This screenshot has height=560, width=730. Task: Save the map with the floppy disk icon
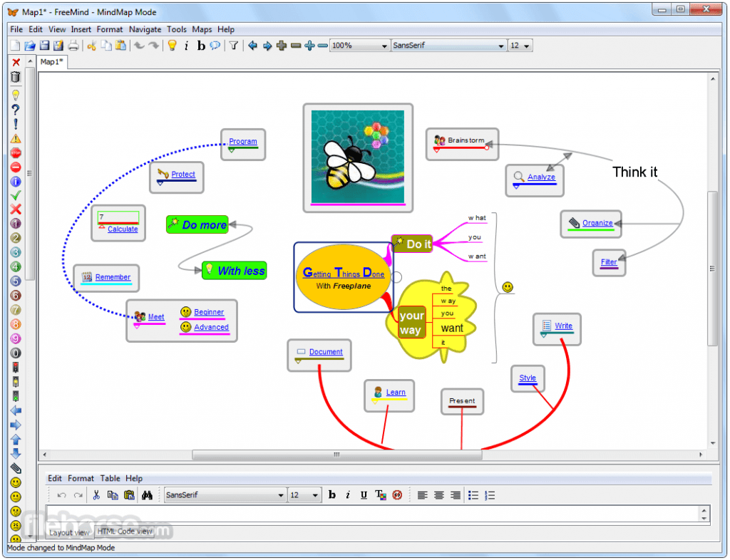[44, 46]
